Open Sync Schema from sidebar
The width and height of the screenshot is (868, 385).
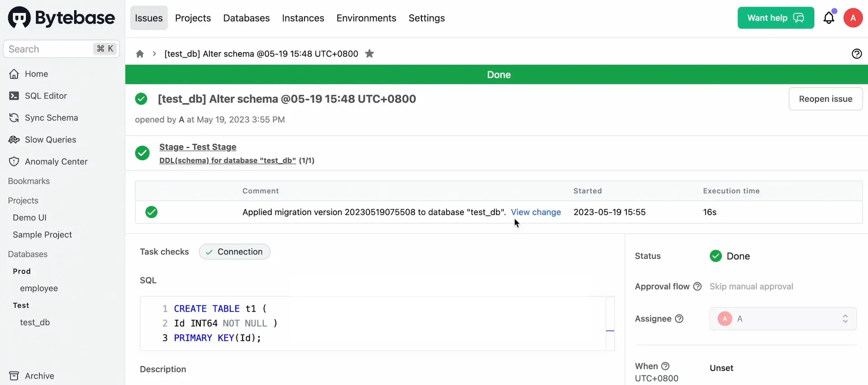click(x=51, y=118)
